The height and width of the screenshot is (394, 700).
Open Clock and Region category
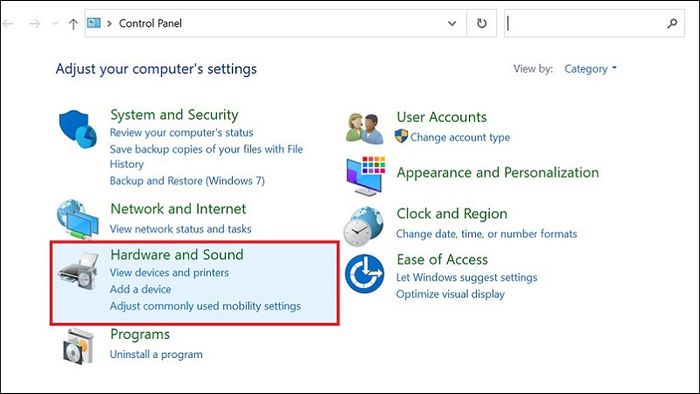[452, 214]
